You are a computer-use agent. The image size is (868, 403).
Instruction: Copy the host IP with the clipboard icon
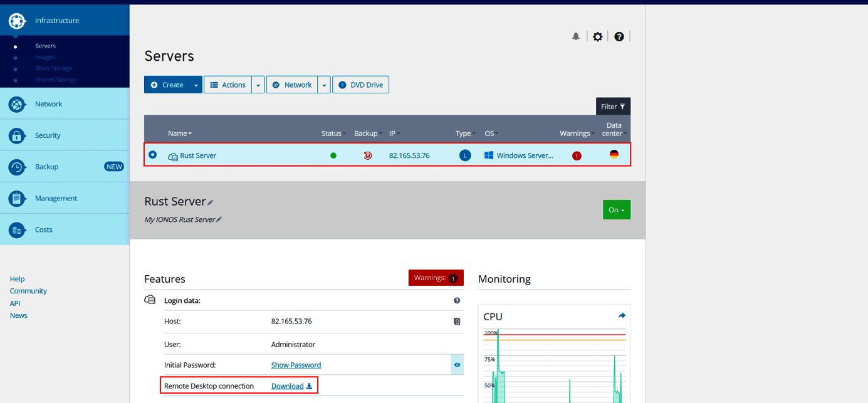point(457,322)
